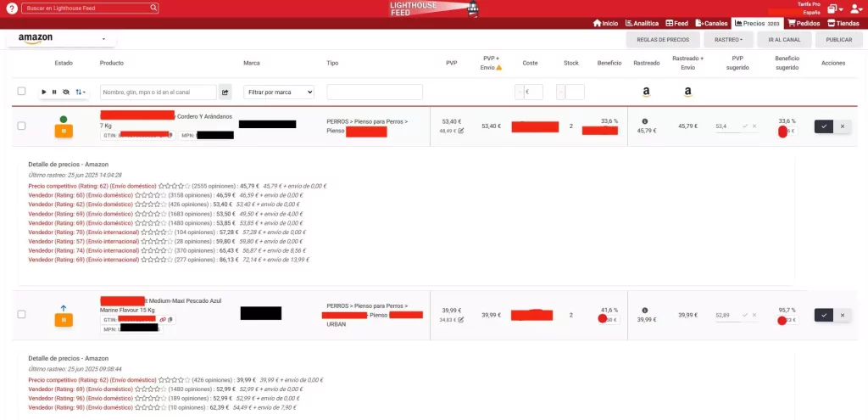The height and width of the screenshot is (420, 868).
Task: Click the red link icon by Pescado Azul GTIN
Action: click(x=163, y=320)
